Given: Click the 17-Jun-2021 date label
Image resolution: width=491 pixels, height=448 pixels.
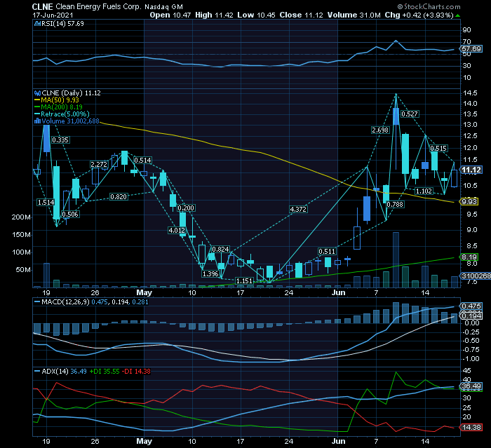Looking at the screenshot, I should [53, 15].
